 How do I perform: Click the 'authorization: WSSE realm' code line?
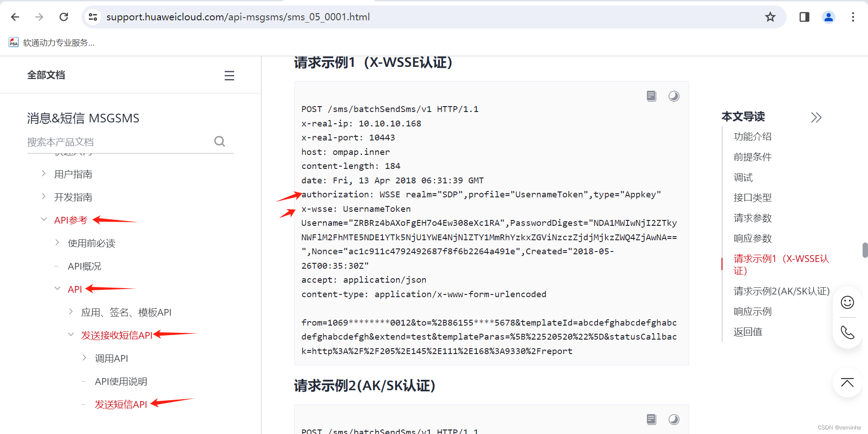pyautogui.click(x=481, y=195)
